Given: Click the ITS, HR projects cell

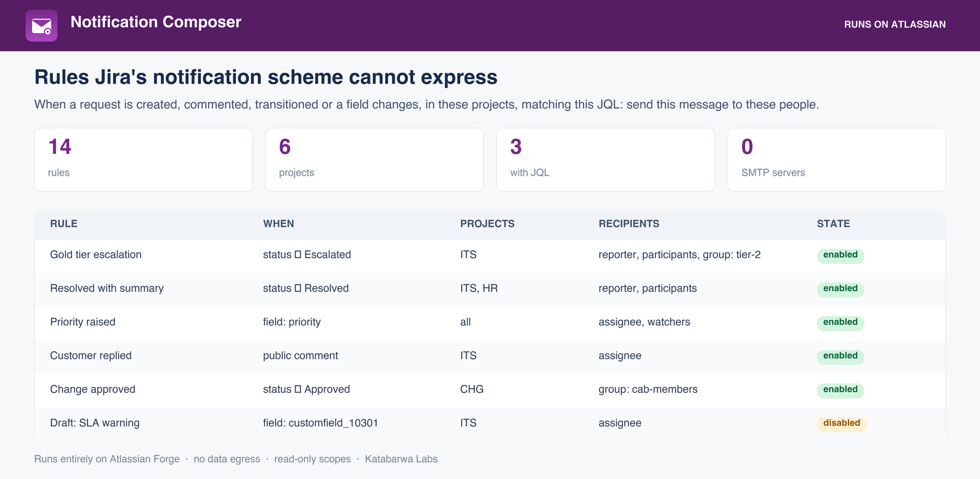Looking at the screenshot, I should [x=479, y=288].
